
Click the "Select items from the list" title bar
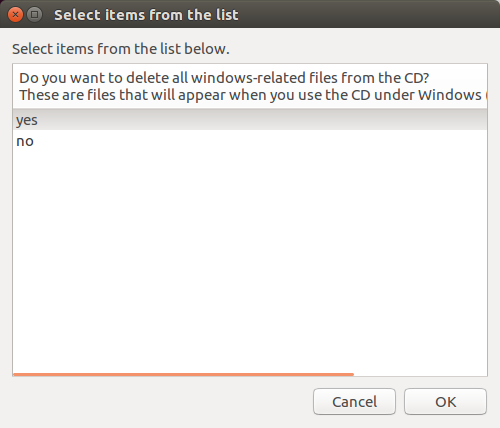[146, 15]
